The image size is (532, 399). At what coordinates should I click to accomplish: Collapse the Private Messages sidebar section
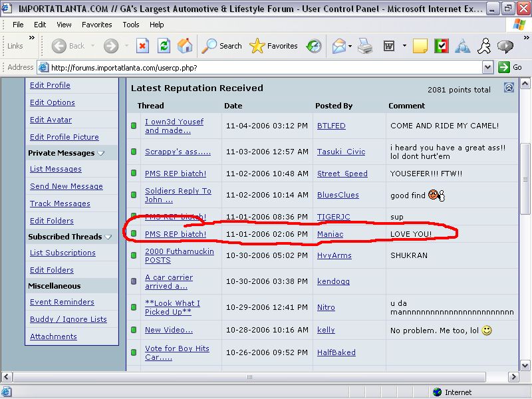(x=101, y=153)
